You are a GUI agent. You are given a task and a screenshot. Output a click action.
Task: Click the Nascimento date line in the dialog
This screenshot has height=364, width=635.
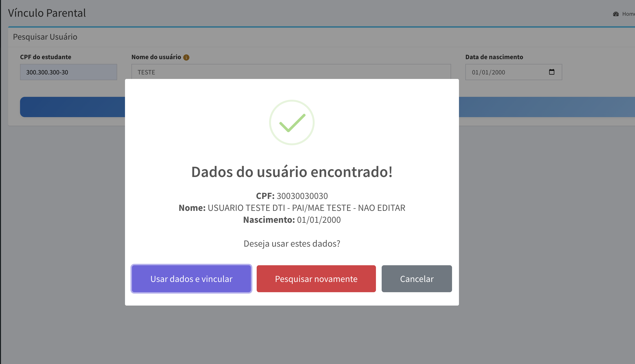click(292, 220)
